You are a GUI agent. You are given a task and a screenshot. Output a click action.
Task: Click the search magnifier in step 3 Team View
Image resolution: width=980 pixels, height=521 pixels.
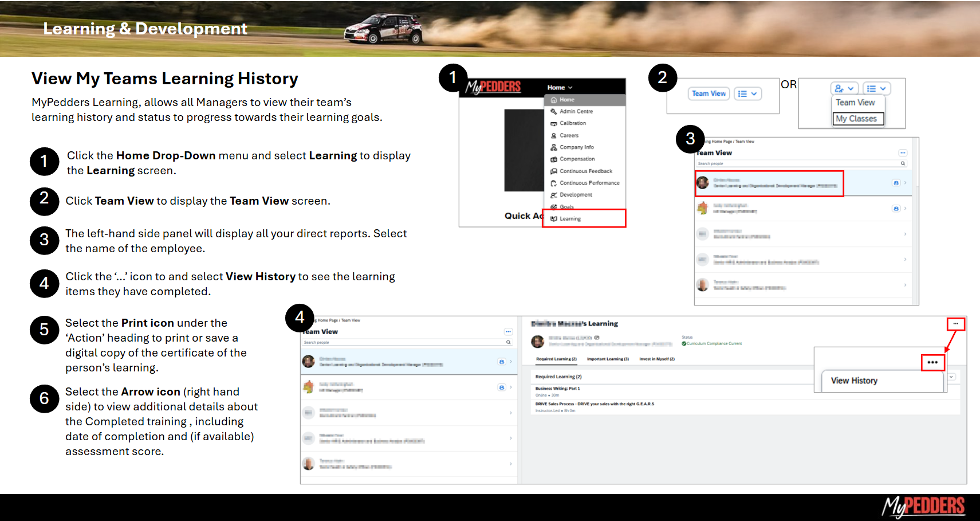[903, 163]
